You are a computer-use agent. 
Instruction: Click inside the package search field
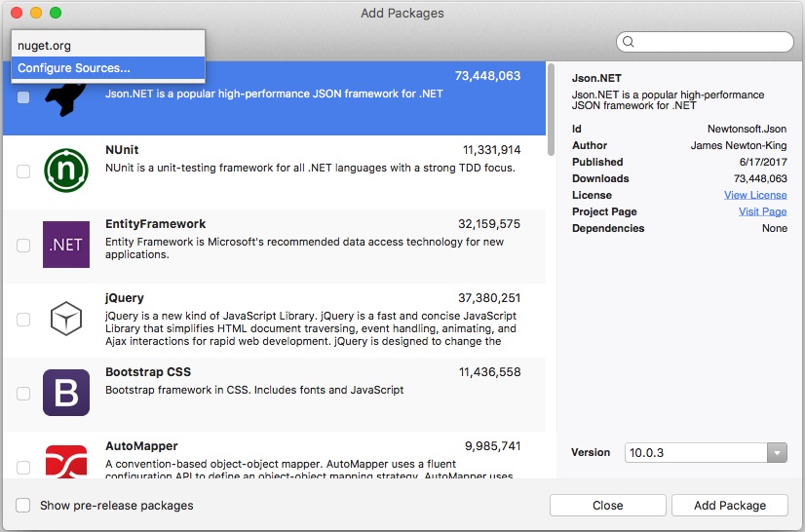(x=705, y=42)
